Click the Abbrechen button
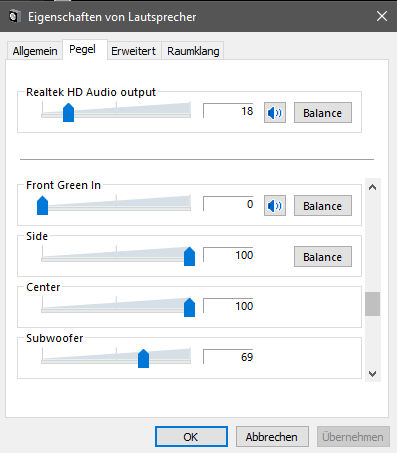This screenshot has height=453, width=397. 272,437
